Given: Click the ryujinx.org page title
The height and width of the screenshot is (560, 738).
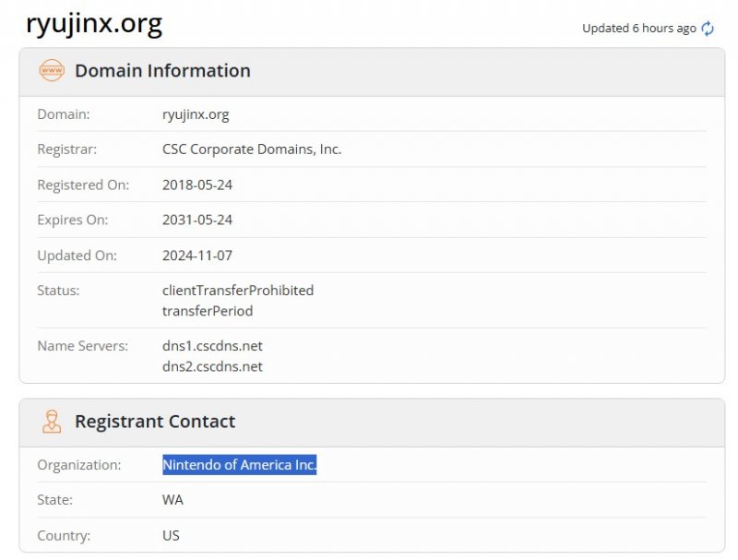Looking at the screenshot, I should [x=94, y=25].
